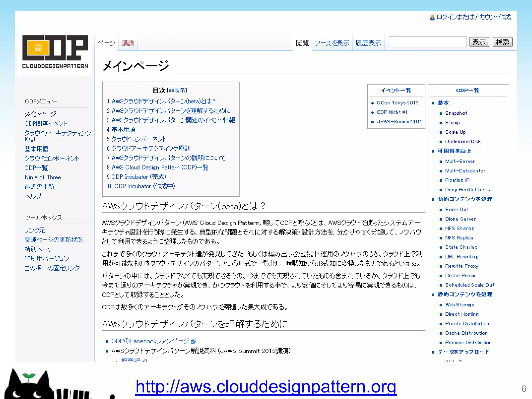Focus the wiki search input field
Screen dimensions: 532x399
pyautogui.click(x=427, y=42)
